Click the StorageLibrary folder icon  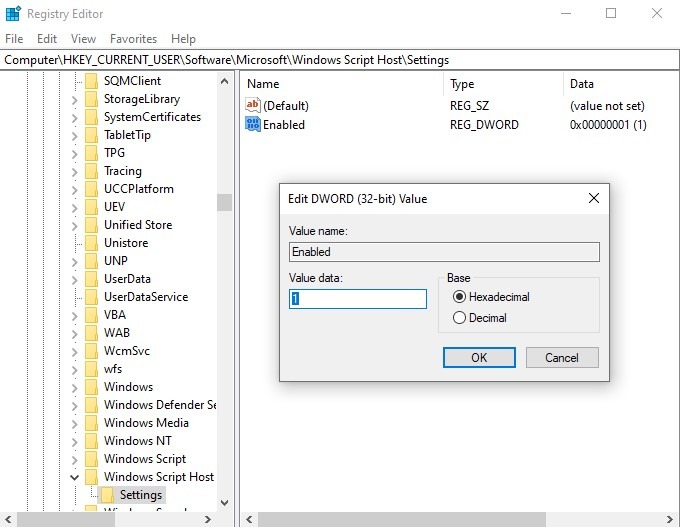(91, 99)
